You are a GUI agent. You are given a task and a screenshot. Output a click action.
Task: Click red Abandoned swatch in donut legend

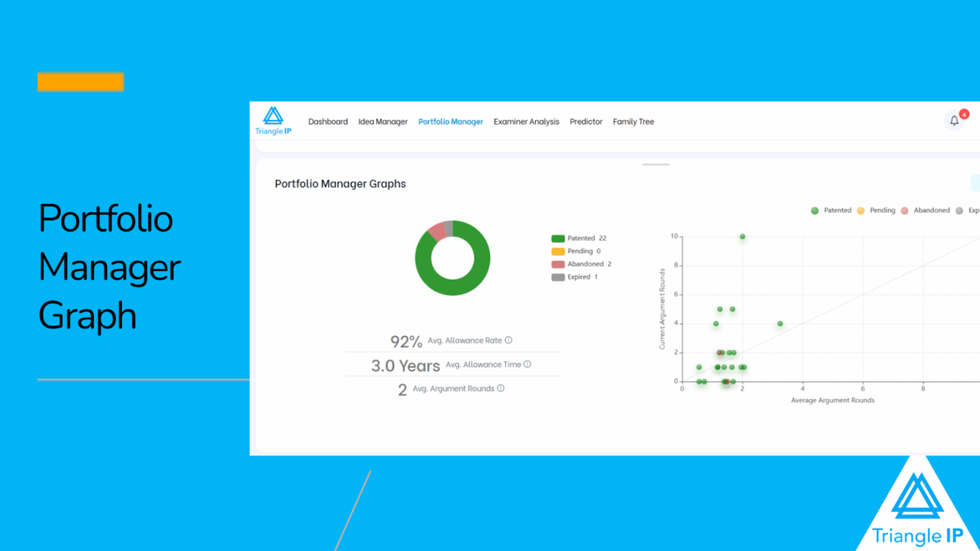558,264
